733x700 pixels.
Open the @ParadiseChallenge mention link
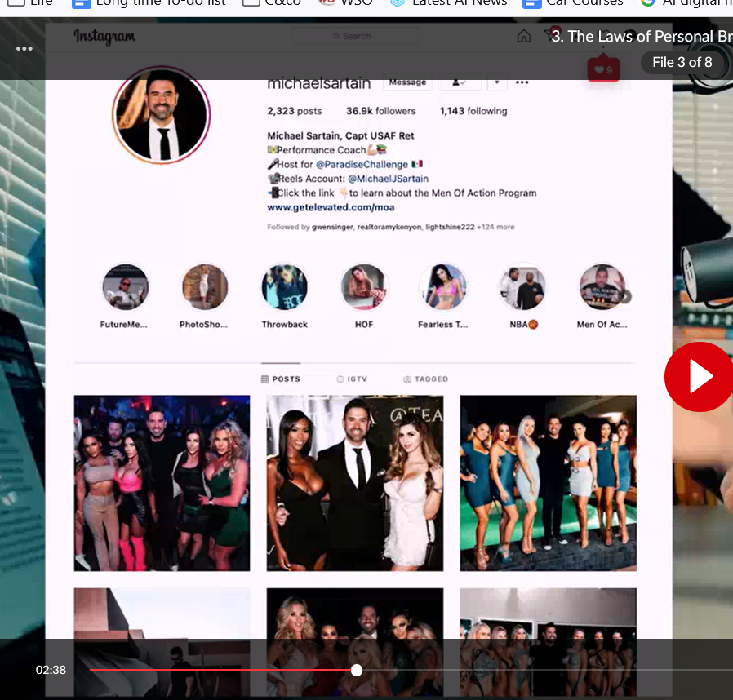click(x=362, y=165)
